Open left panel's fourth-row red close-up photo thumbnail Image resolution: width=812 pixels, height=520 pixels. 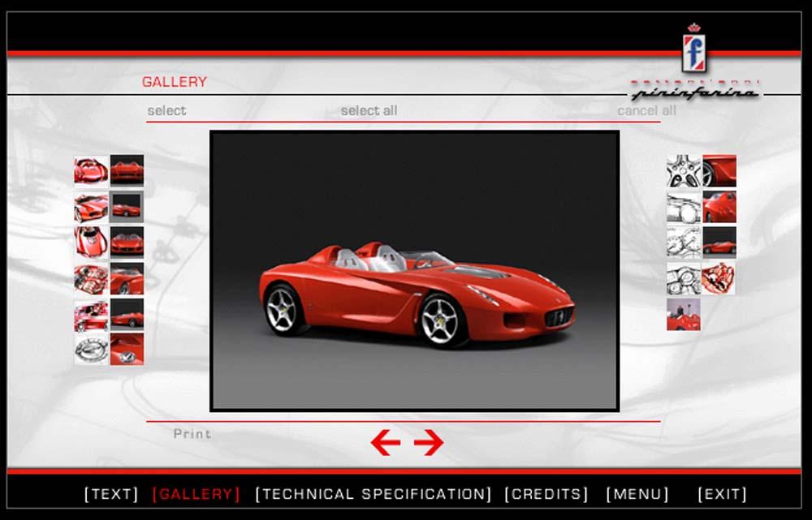(127, 279)
